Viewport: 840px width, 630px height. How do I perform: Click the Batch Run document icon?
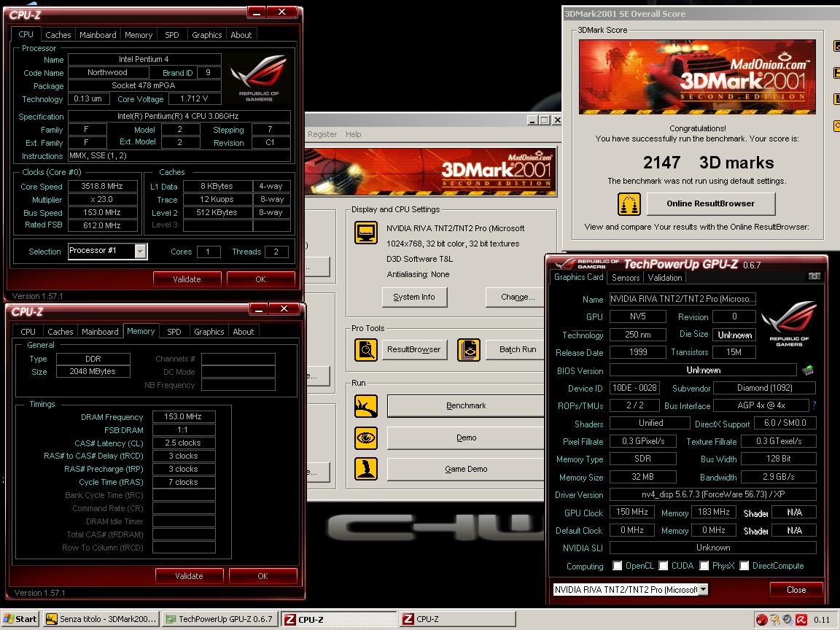pos(469,350)
